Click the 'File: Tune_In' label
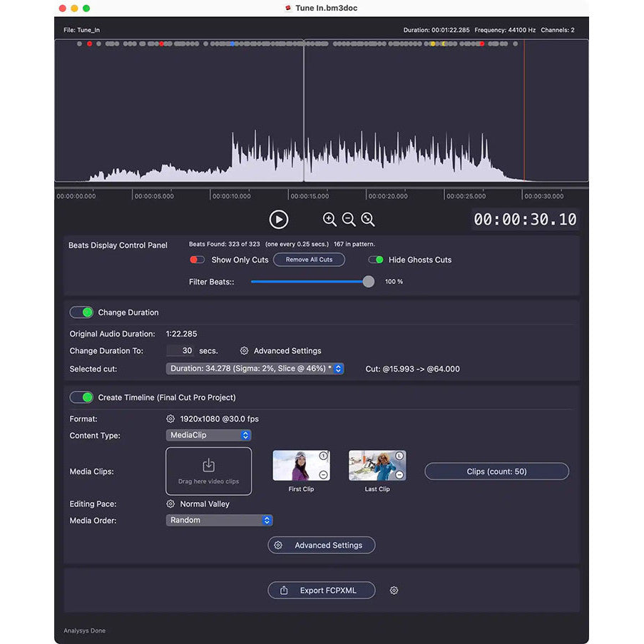 point(81,30)
